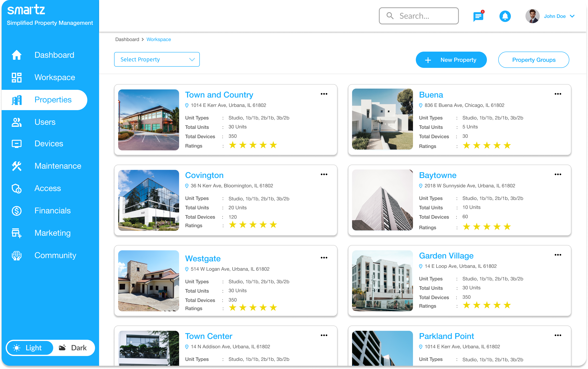Screen dimensions: 588x369
Task: Click the Workspace grid icon
Action: click(x=17, y=77)
